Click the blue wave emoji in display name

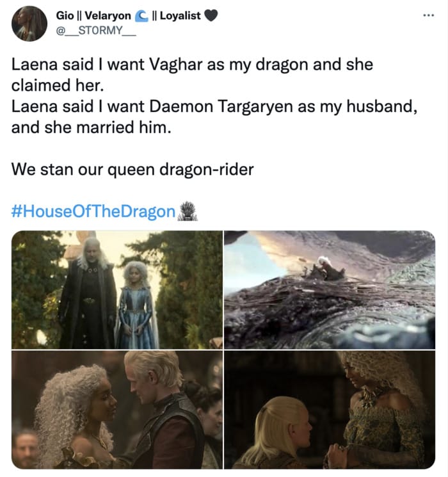(141, 16)
